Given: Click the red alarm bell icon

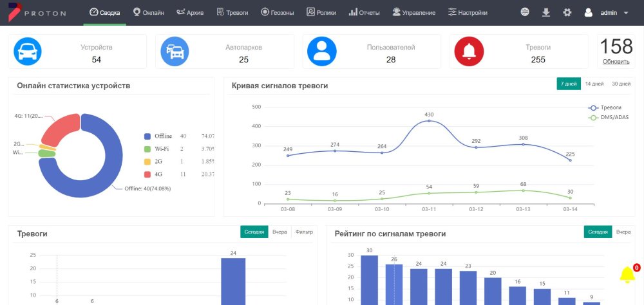Looking at the screenshot, I should pos(468,51).
